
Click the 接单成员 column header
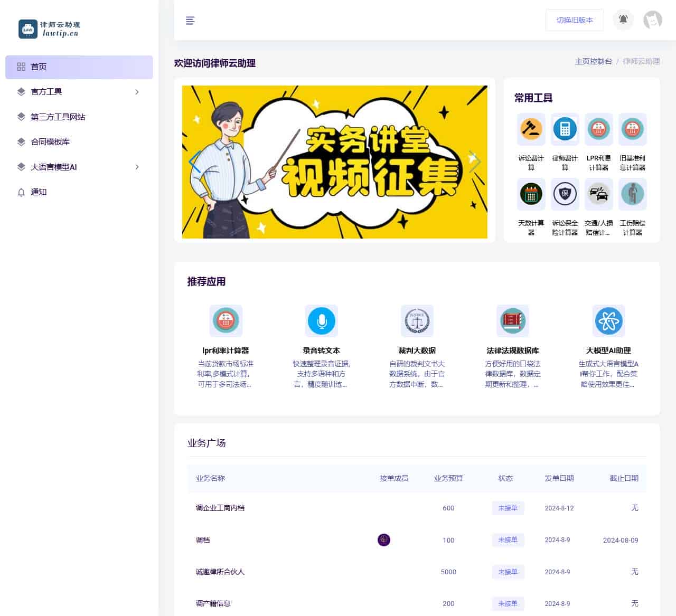[394, 478]
